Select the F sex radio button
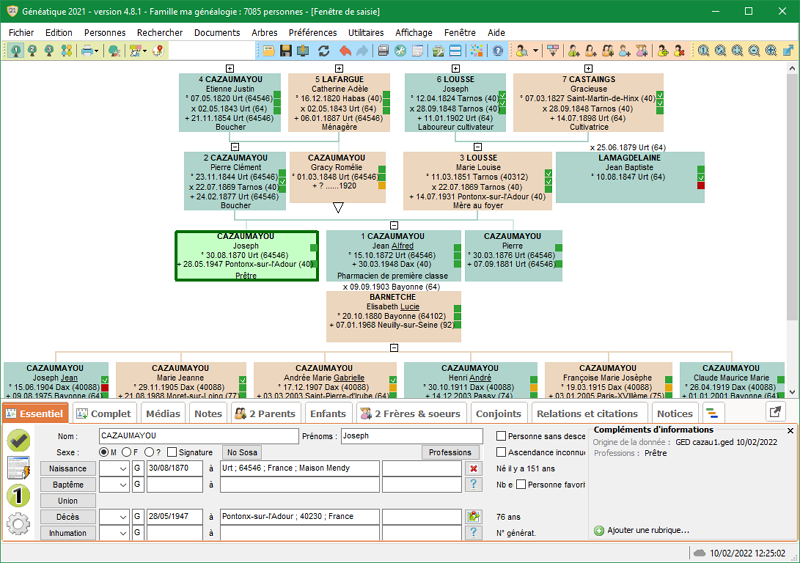The image size is (800, 563). point(127,452)
